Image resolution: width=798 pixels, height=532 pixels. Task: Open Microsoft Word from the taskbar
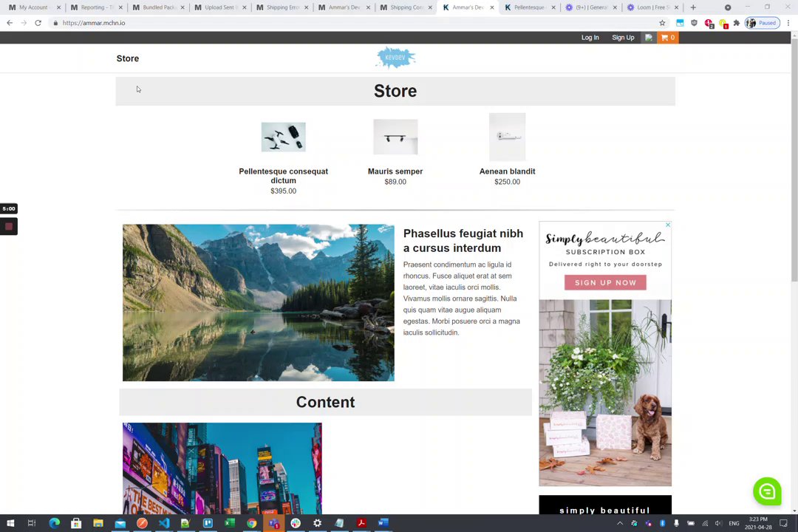[383, 523]
